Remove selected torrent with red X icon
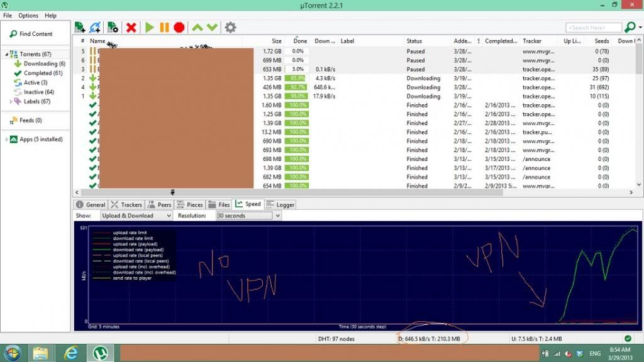 pos(131,28)
